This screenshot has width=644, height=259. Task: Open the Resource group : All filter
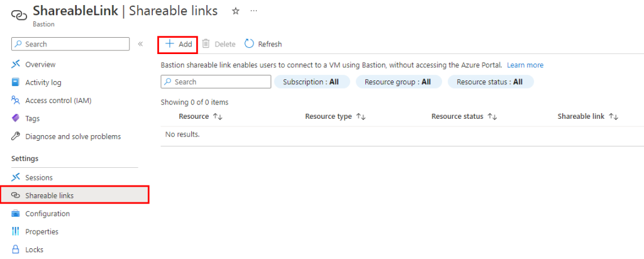(398, 82)
